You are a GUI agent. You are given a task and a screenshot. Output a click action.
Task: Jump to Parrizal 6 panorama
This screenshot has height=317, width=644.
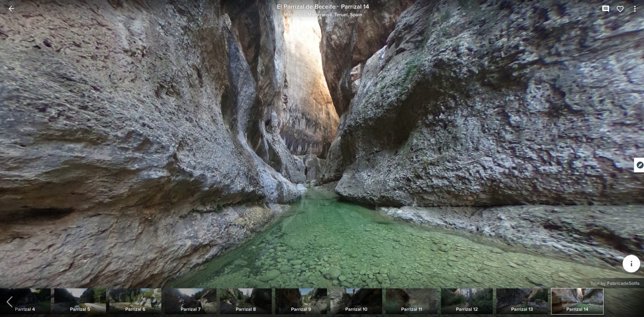pyautogui.click(x=135, y=301)
